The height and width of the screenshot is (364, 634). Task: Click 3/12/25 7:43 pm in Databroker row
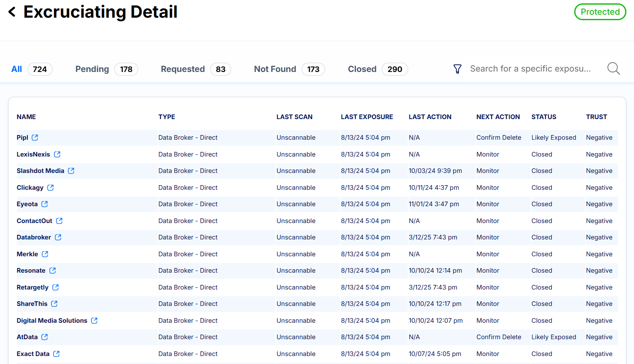click(x=433, y=237)
